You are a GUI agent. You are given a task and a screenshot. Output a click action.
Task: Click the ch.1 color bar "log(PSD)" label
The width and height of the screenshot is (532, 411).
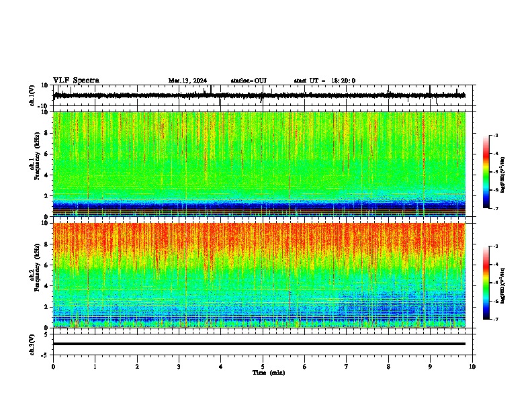click(x=503, y=175)
